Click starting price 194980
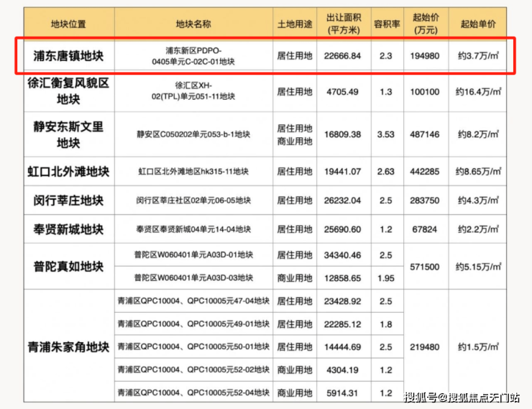 pyautogui.click(x=425, y=56)
